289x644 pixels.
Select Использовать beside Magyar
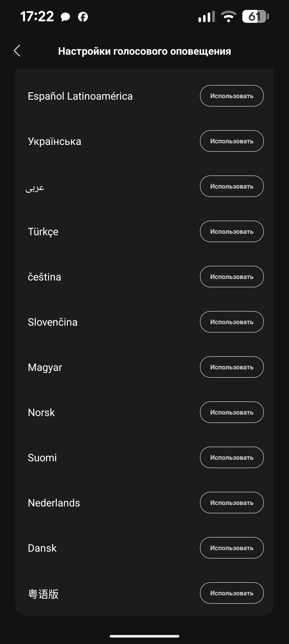pyautogui.click(x=232, y=367)
